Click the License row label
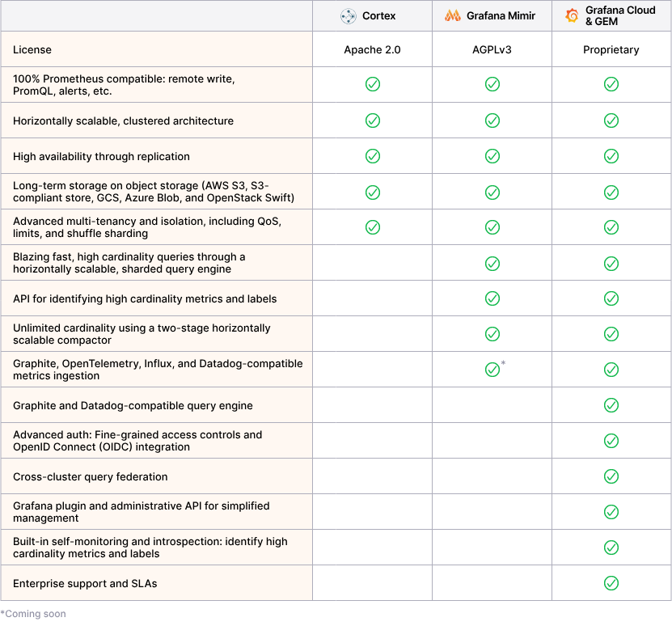The width and height of the screenshot is (672, 626). pos(32,50)
